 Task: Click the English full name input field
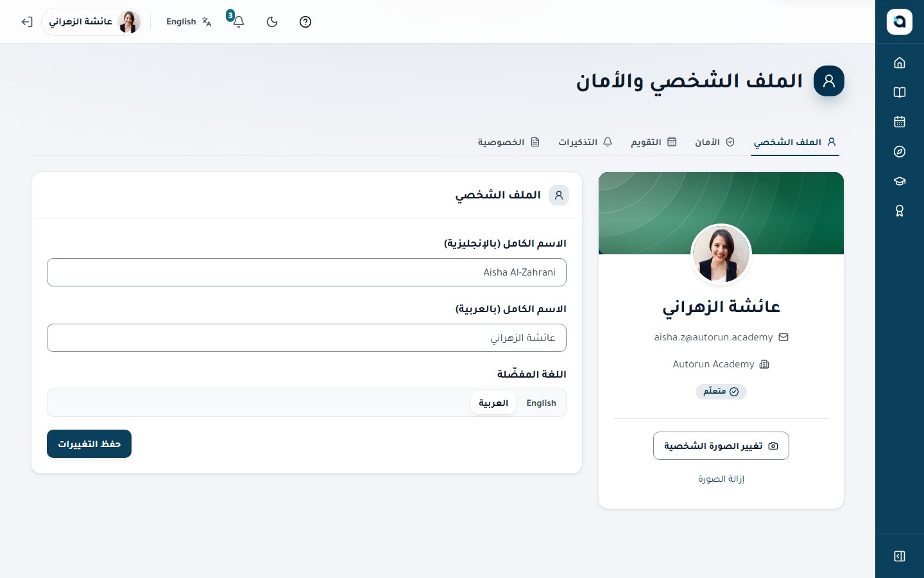pos(307,272)
